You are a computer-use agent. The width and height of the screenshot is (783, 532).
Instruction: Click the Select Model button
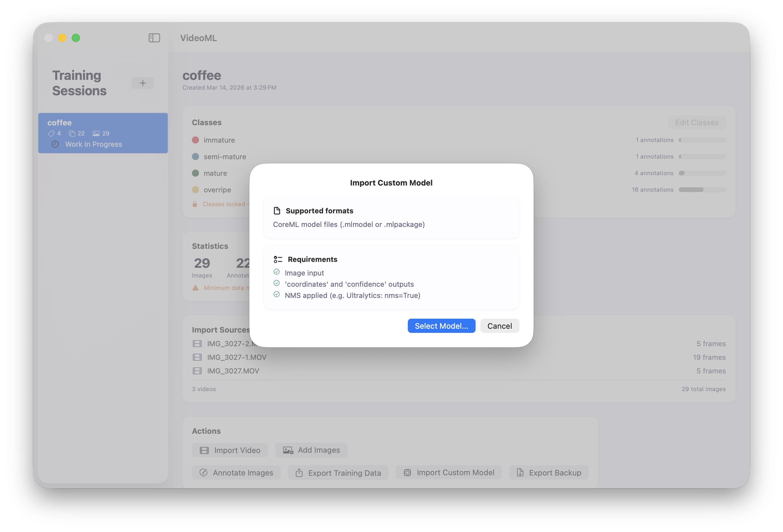(441, 325)
